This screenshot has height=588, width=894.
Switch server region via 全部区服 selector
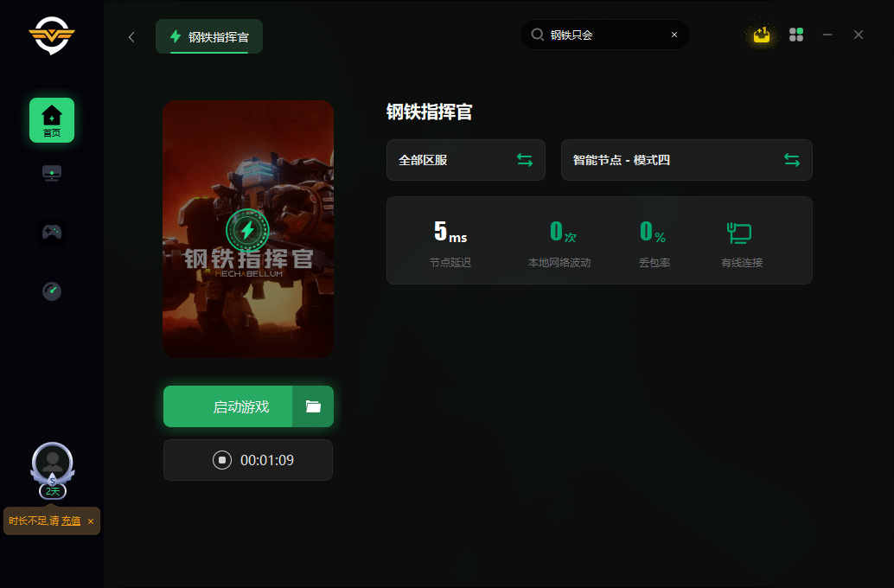465,160
